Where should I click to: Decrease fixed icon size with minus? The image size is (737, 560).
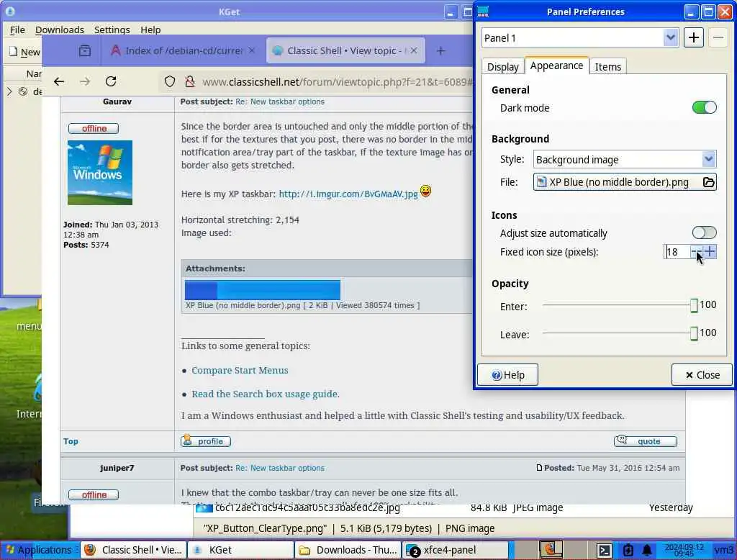click(696, 252)
